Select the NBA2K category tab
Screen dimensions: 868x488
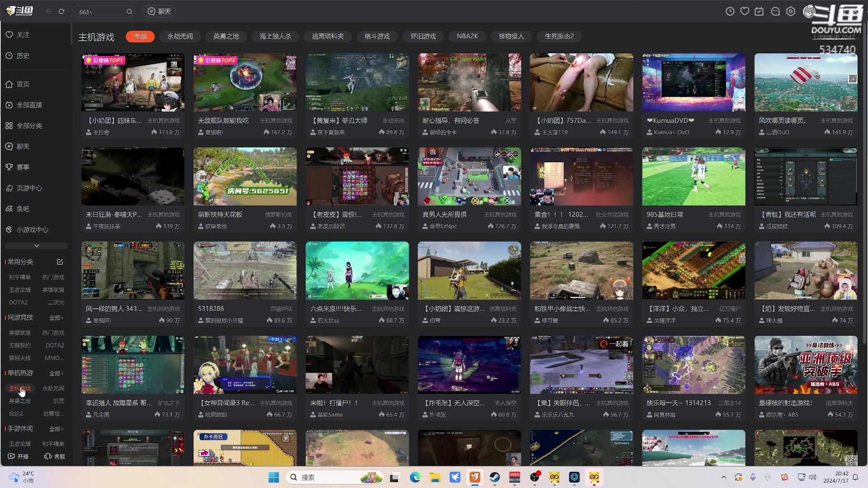(x=467, y=36)
